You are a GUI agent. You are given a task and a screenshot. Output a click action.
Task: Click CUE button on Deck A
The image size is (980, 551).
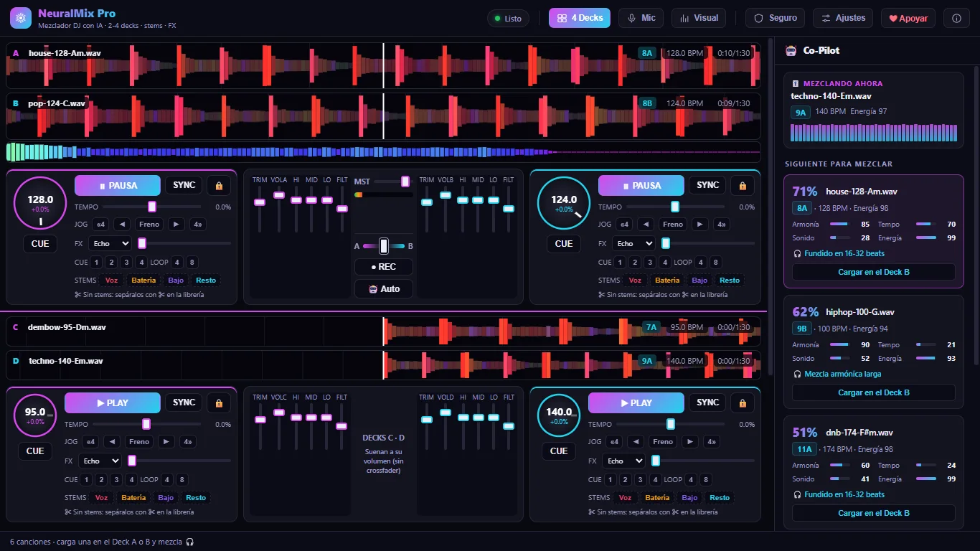40,244
